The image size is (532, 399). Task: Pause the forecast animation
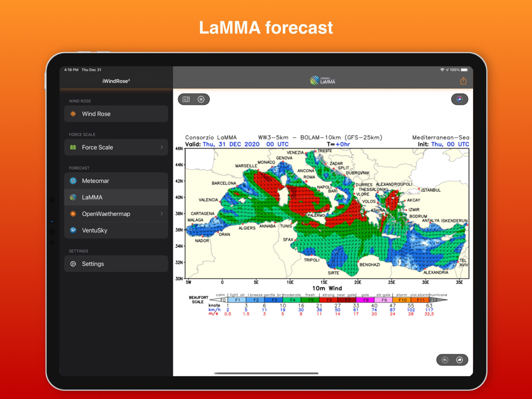pyautogui.click(x=201, y=99)
